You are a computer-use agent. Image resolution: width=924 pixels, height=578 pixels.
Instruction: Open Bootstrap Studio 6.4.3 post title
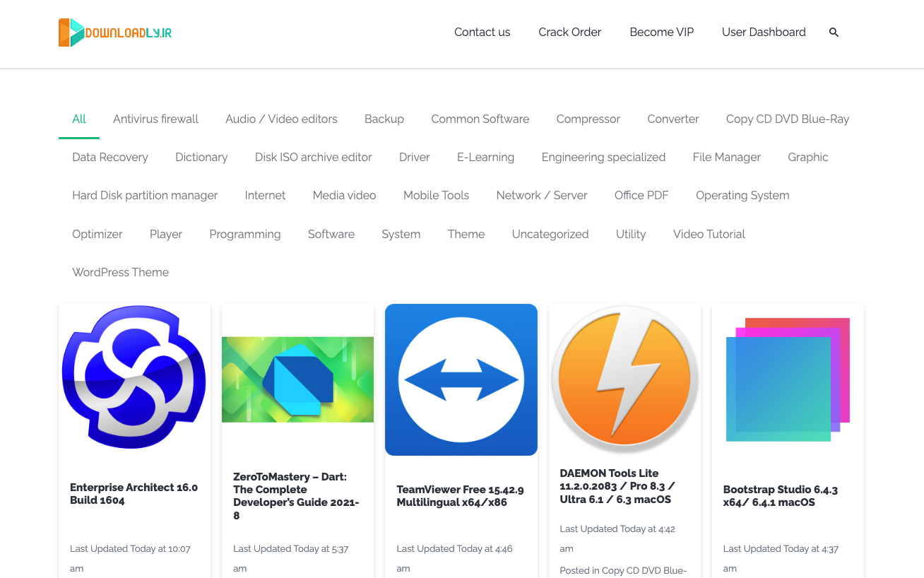(780, 496)
